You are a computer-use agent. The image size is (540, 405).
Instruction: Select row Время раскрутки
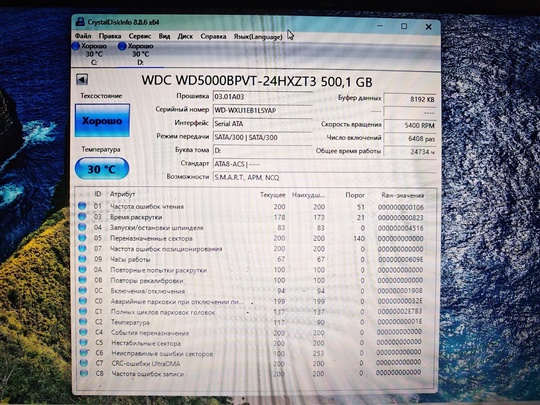click(256, 217)
